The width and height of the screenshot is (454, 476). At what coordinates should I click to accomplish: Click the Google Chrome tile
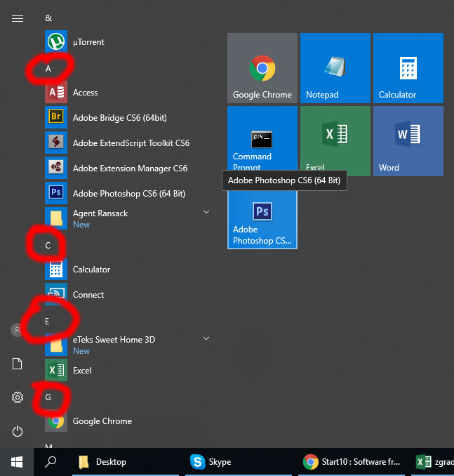point(262,68)
